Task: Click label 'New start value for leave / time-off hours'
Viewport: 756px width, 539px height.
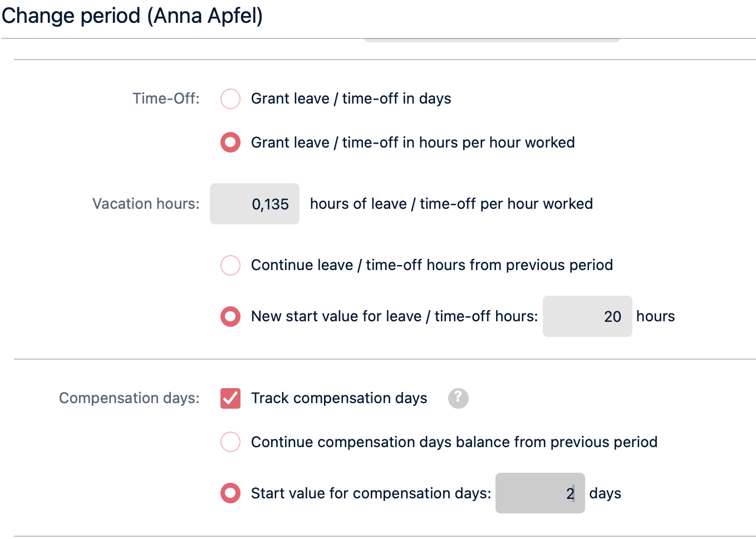Action: pyautogui.click(x=394, y=316)
